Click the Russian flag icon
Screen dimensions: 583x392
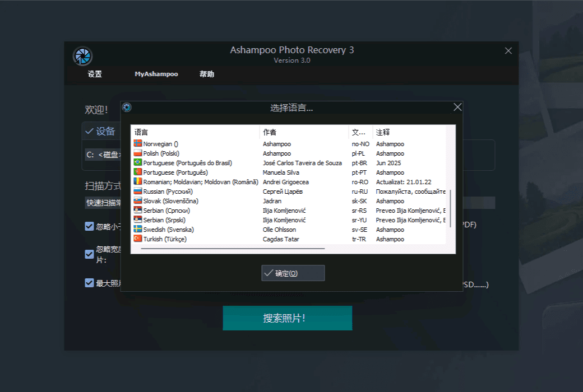(x=137, y=191)
